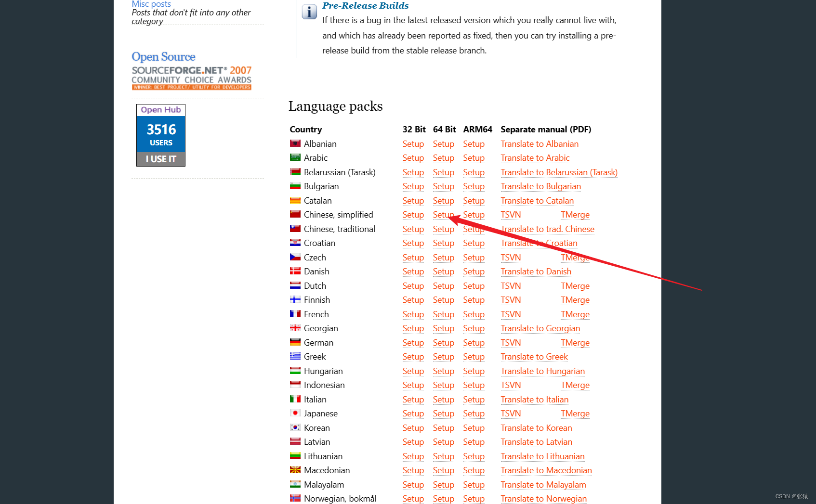The height and width of the screenshot is (504, 816).
Task: Download 32 Bit Setup for Albanian
Action: click(x=413, y=144)
